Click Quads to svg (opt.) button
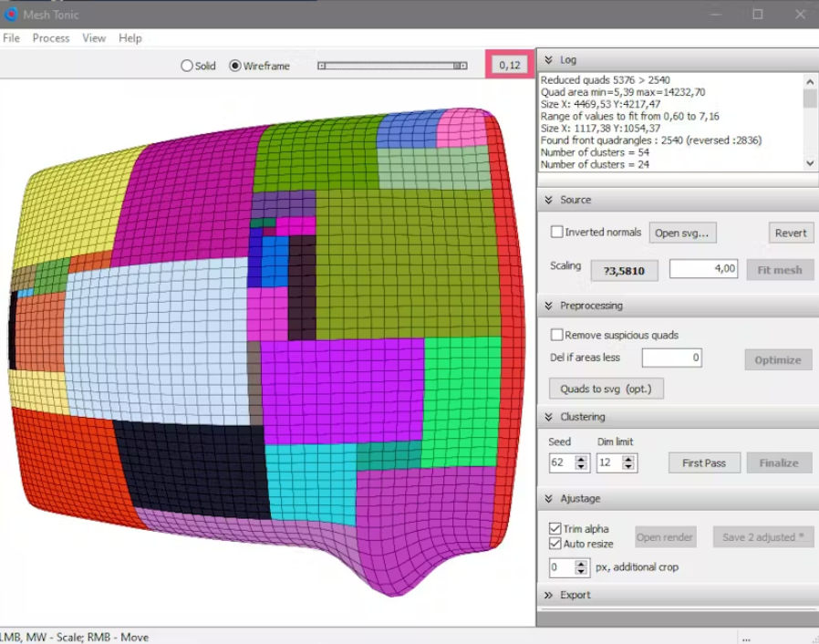The image size is (819, 644). pos(606,389)
